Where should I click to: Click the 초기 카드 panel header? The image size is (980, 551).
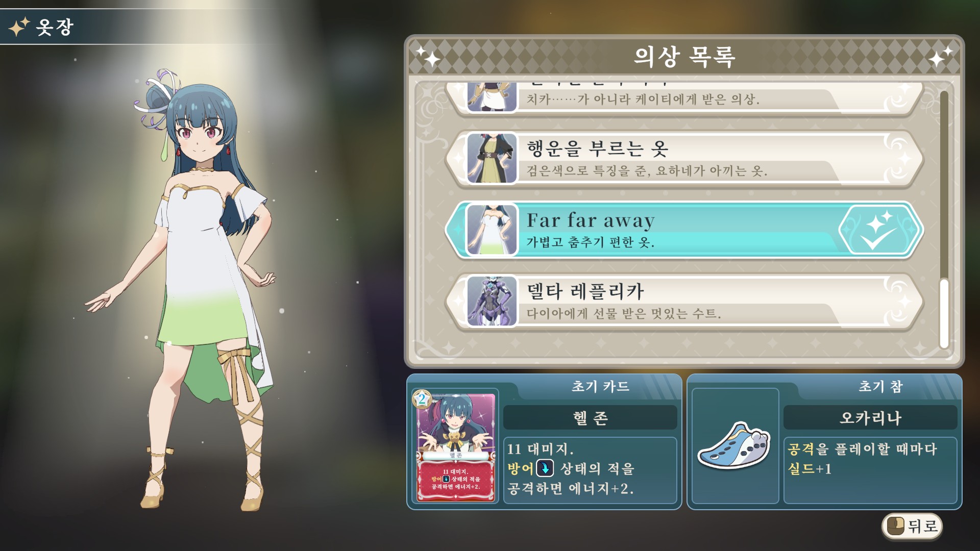coord(600,386)
